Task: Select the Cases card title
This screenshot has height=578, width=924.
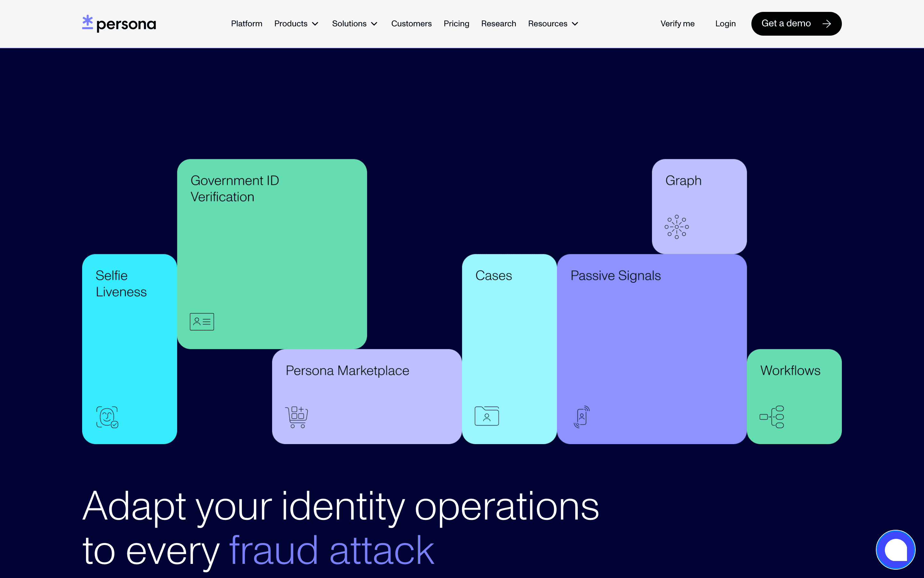Action: [x=493, y=275]
